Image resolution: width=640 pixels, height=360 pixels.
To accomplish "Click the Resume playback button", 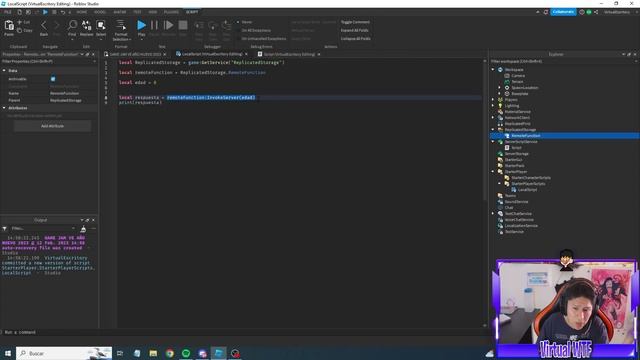I will click(x=168, y=25).
